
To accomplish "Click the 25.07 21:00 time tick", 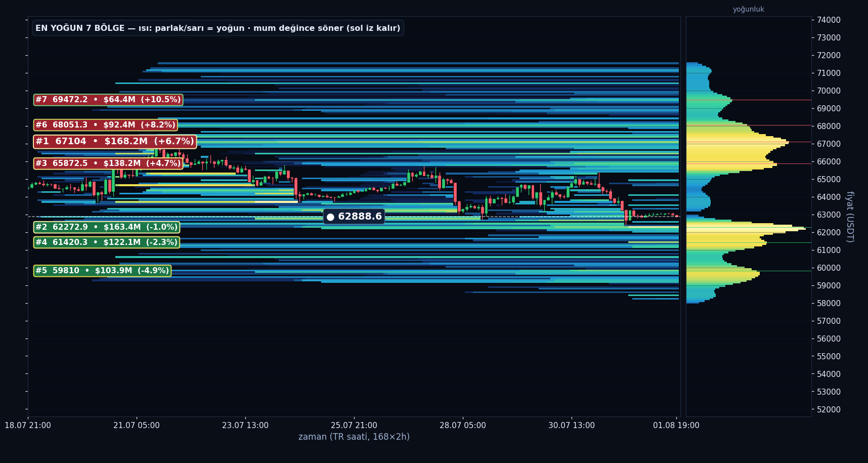I will 354,426.
